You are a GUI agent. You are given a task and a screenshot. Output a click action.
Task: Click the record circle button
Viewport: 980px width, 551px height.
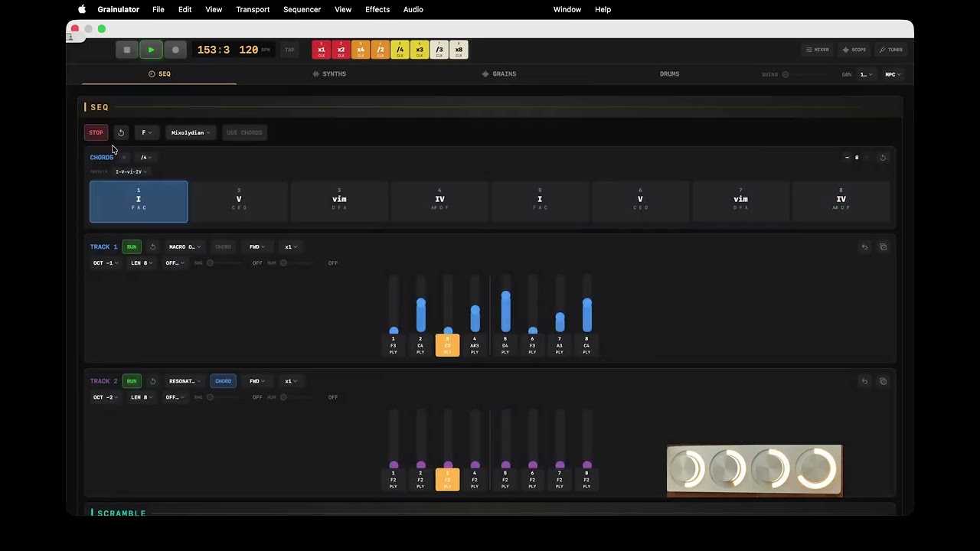pos(175,50)
